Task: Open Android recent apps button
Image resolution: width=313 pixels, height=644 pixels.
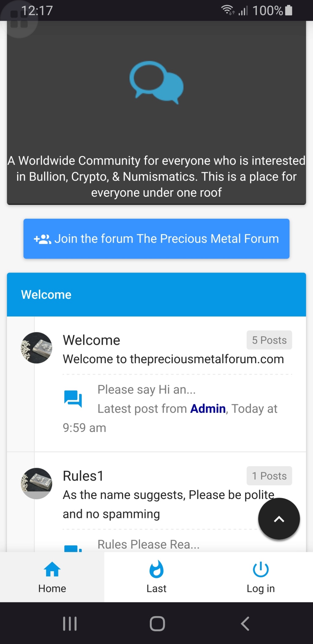Action: [70, 624]
